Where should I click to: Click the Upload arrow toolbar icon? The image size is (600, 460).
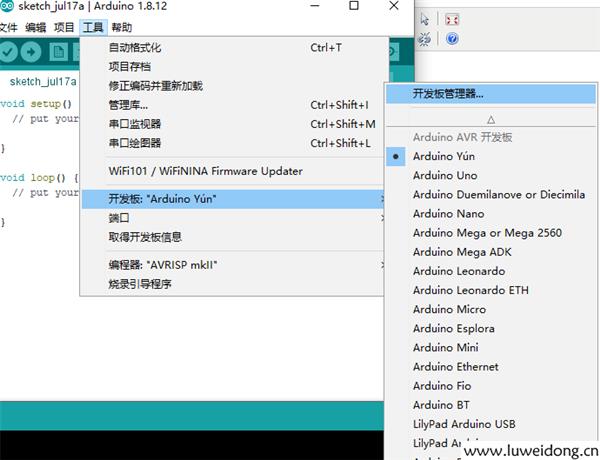(31, 52)
